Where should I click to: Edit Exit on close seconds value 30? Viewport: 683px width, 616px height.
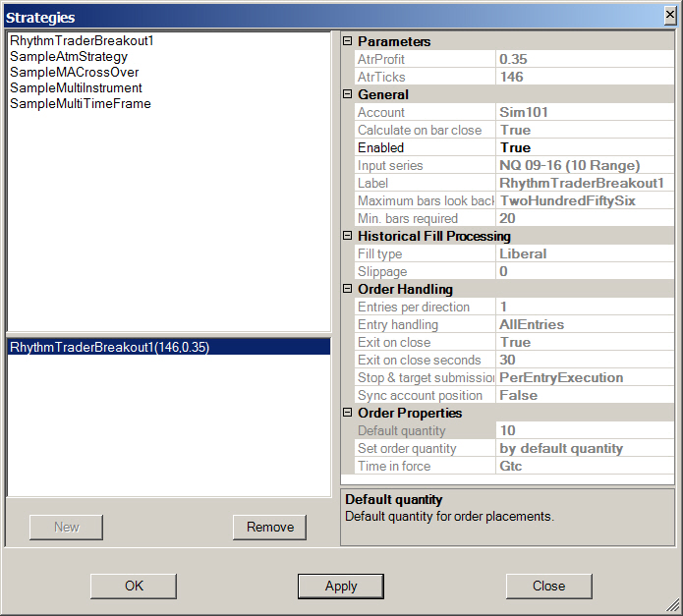point(585,360)
